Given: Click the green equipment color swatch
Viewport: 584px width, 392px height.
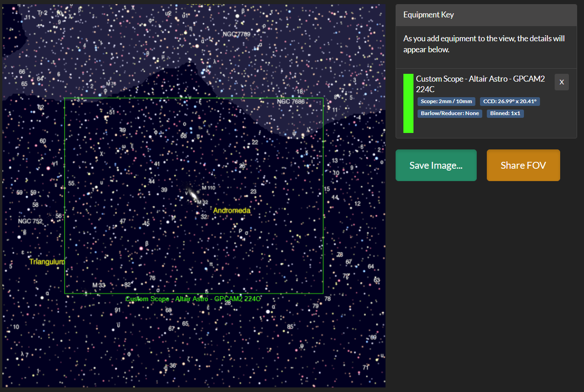Looking at the screenshot, I should coord(408,103).
